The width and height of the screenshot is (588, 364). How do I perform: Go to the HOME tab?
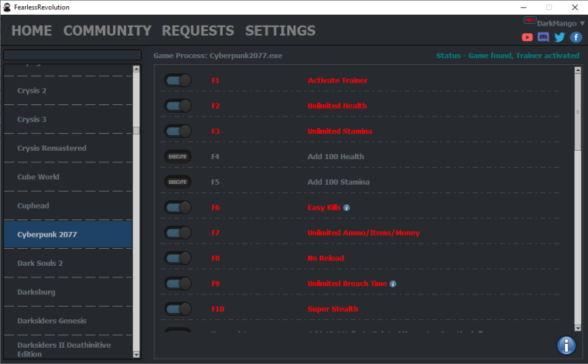click(x=32, y=31)
